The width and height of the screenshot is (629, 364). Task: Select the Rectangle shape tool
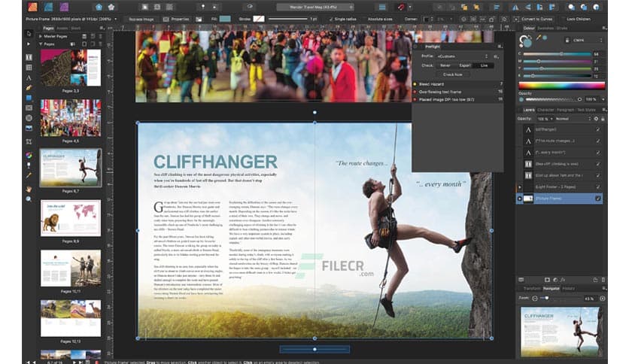29,98
